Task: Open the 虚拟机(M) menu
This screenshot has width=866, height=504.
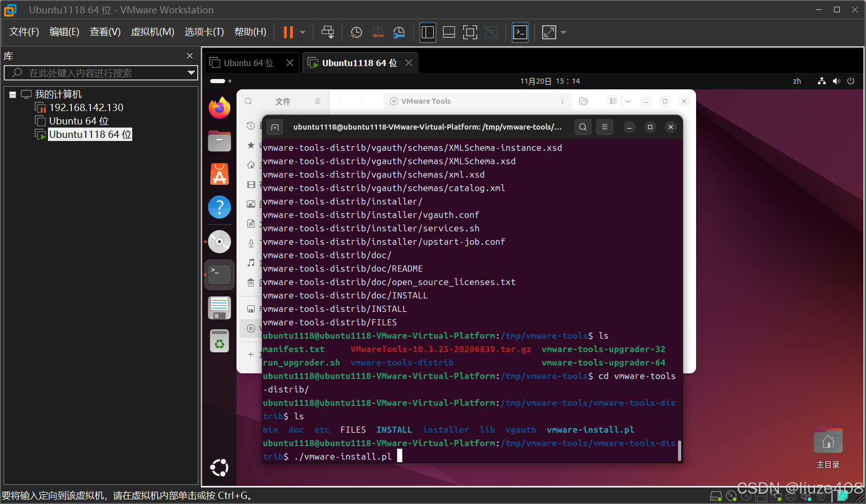Action: pyautogui.click(x=153, y=32)
